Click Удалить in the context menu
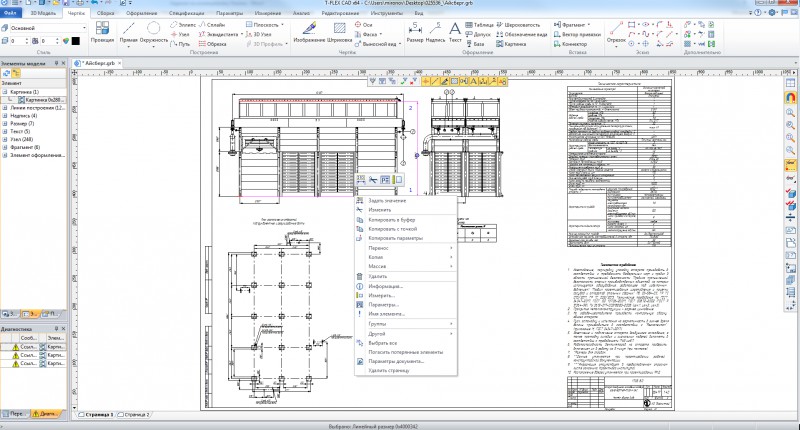Image resolution: width=800 pixels, height=430 pixels. click(x=377, y=275)
